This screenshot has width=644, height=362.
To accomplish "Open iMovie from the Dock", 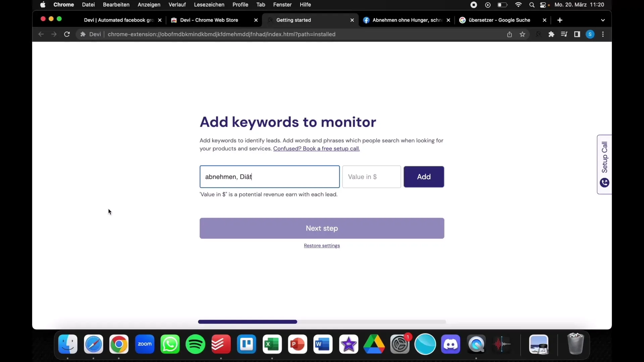I will tap(348, 344).
